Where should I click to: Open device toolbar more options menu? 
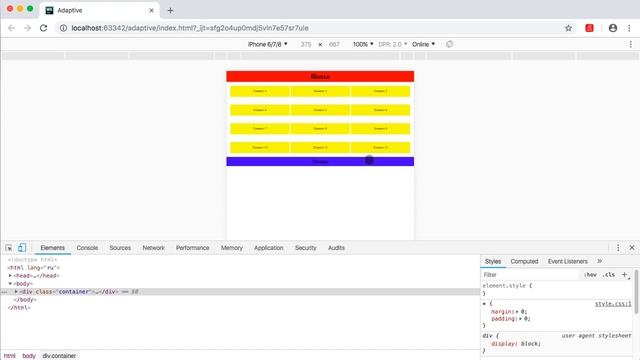click(x=631, y=44)
